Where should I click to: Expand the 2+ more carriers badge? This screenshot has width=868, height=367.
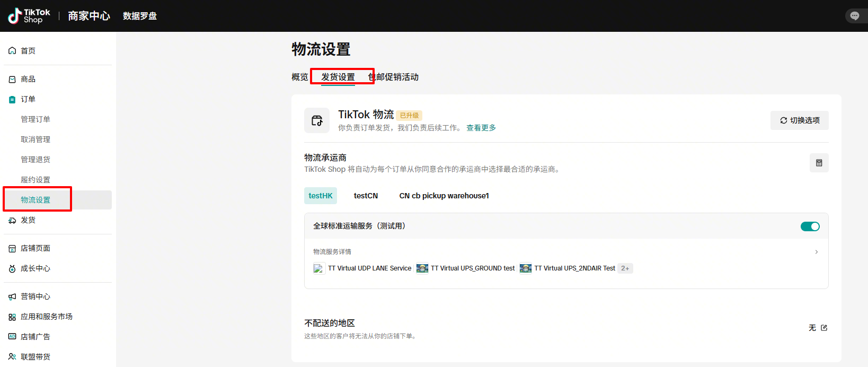[x=625, y=268]
